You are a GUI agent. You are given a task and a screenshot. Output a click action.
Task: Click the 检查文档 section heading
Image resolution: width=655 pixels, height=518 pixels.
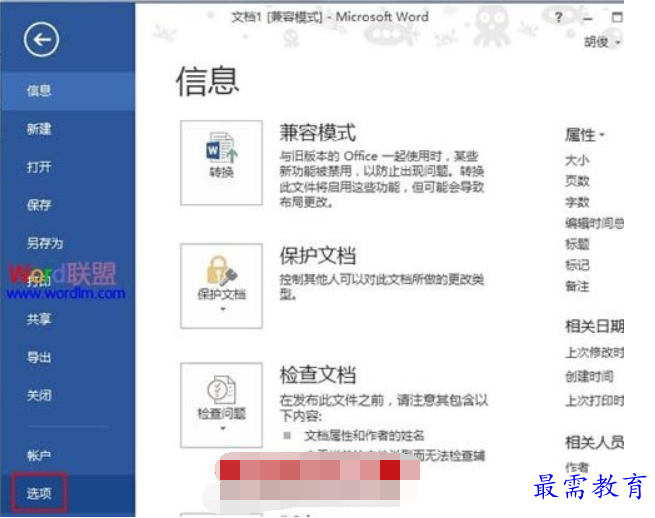click(318, 375)
